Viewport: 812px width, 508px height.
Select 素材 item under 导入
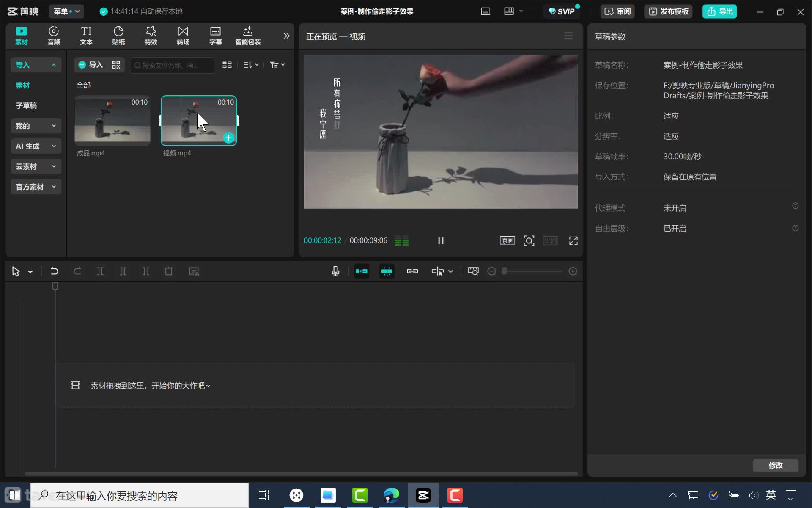tap(23, 85)
